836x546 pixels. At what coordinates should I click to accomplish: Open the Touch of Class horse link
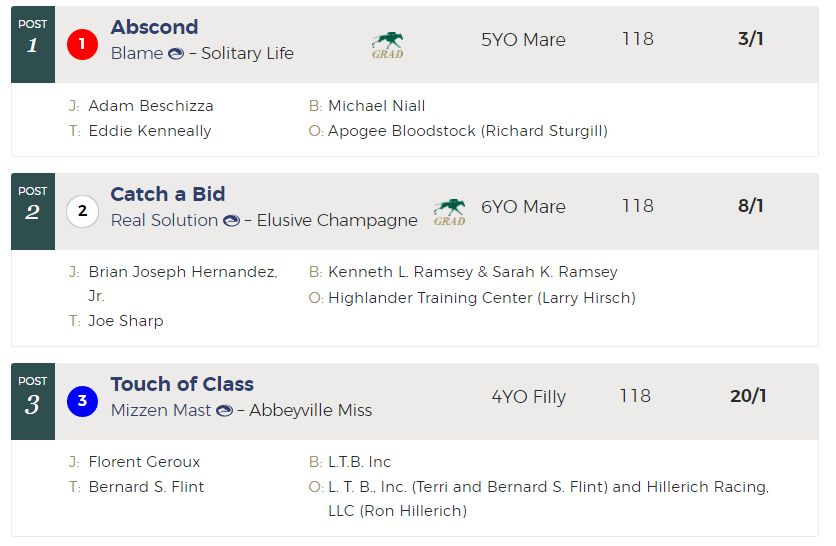(182, 384)
